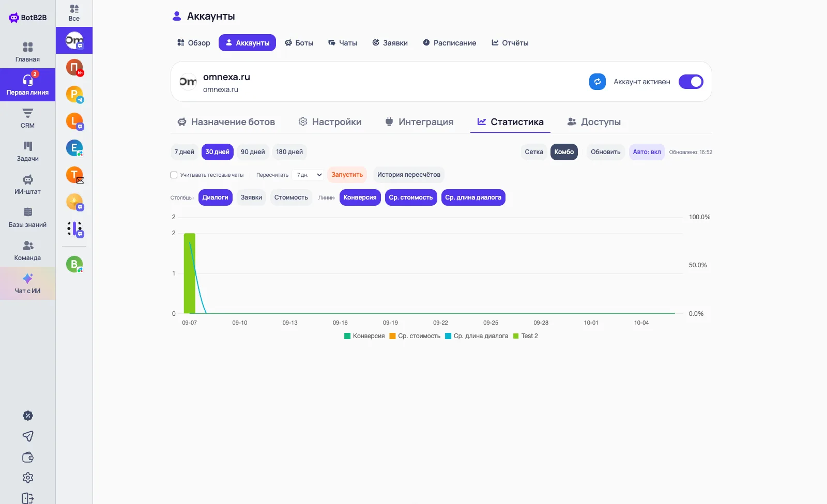Viewport: 827px width, 504px height.
Task: Toggle Авто: вкл auto-refresh
Action: [647, 152]
